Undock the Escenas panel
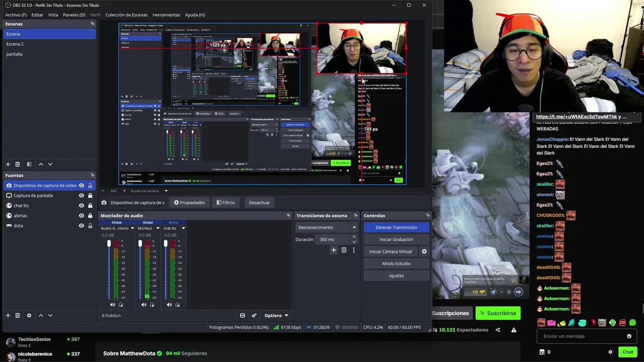This screenshot has width=644, height=362. pyautogui.click(x=93, y=24)
